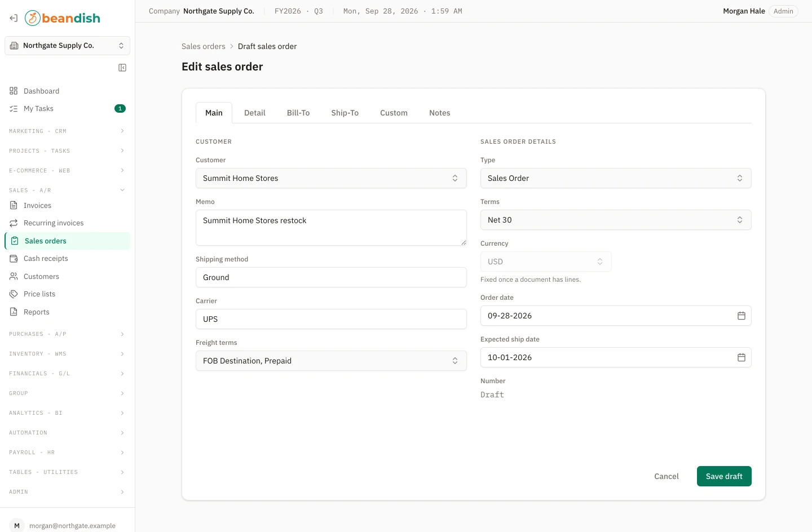
Task: Go back via Sales orders breadcrumb
Action: click(x=204, y=46)
